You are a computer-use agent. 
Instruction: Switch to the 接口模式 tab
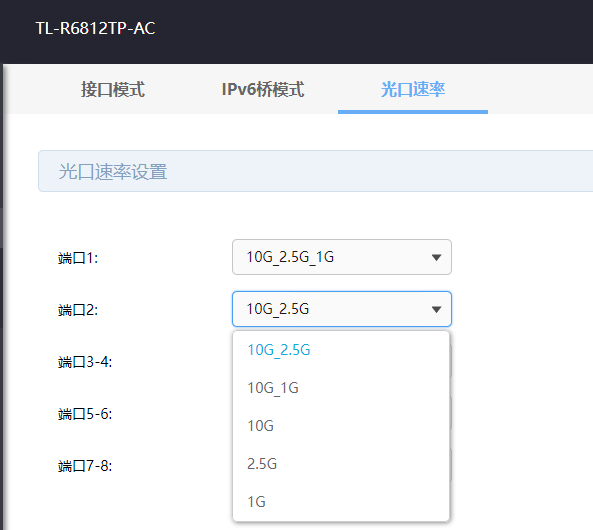pos(113,90)
